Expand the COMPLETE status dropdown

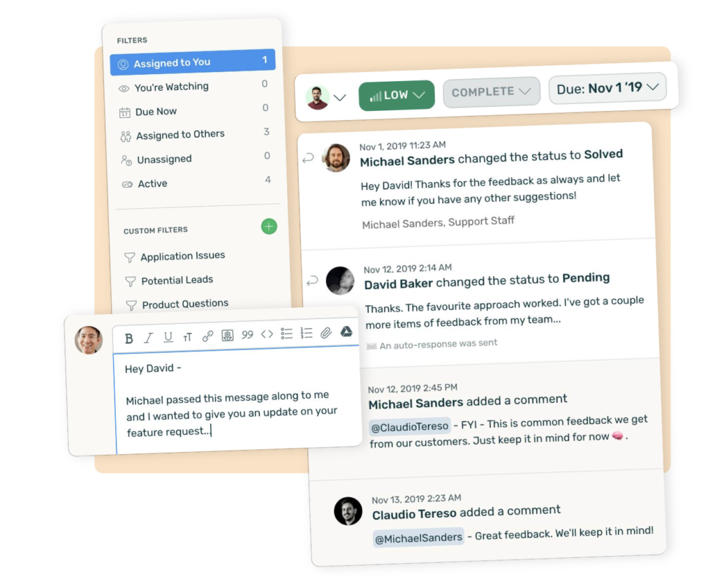(x=492, y=92)
